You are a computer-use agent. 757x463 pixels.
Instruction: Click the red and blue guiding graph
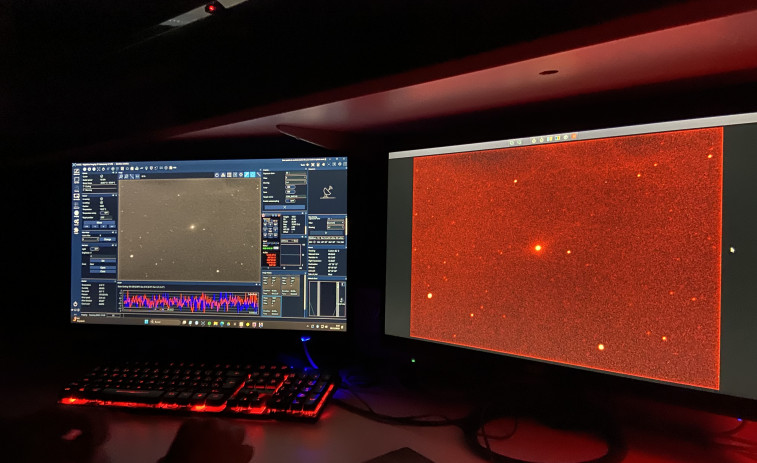(190, 300)
